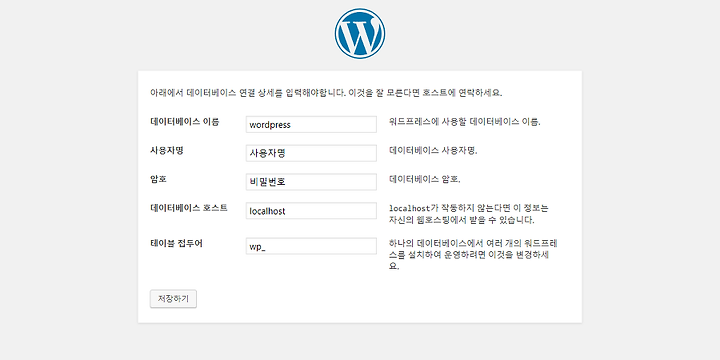
Task: Click the 테이블 접두어 label
Action: tap(176, 243)
